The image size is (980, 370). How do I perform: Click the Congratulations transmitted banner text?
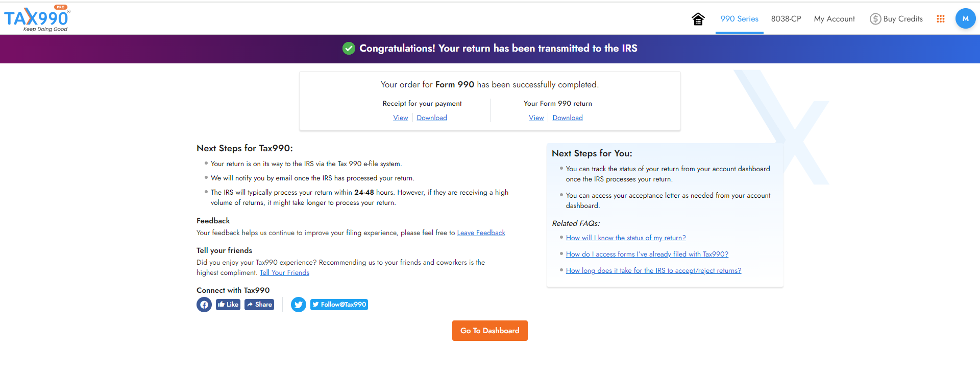[x=498, y=49]
